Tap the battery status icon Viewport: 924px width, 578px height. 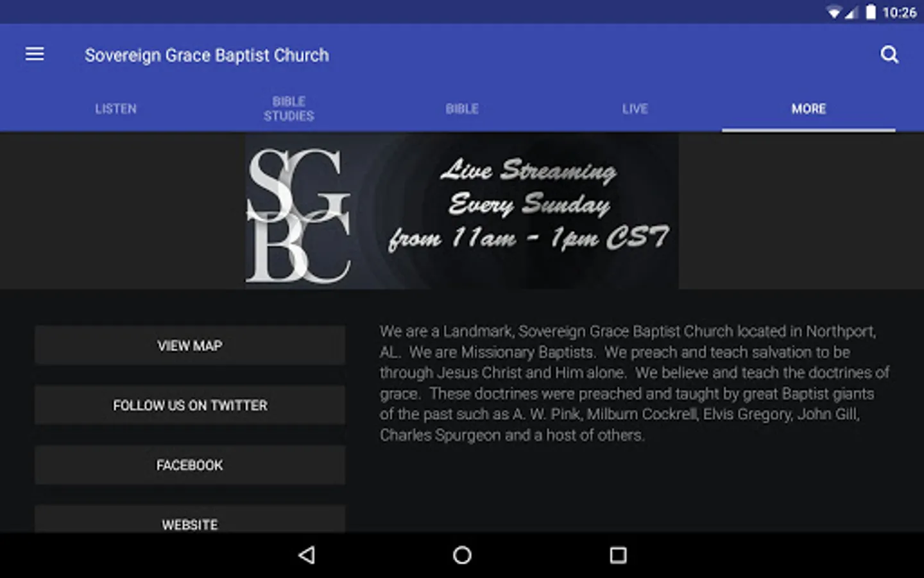(x=871, y=12)
